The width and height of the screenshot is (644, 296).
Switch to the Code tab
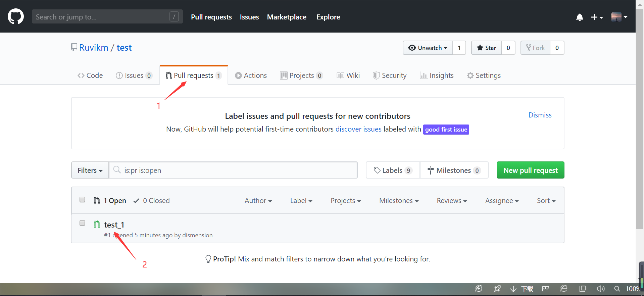pos(90,76)
